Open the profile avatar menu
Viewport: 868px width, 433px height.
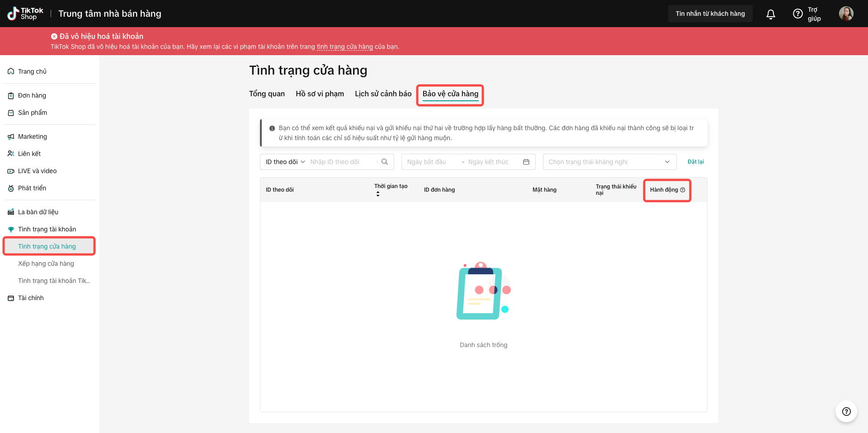tap(846, 14)
